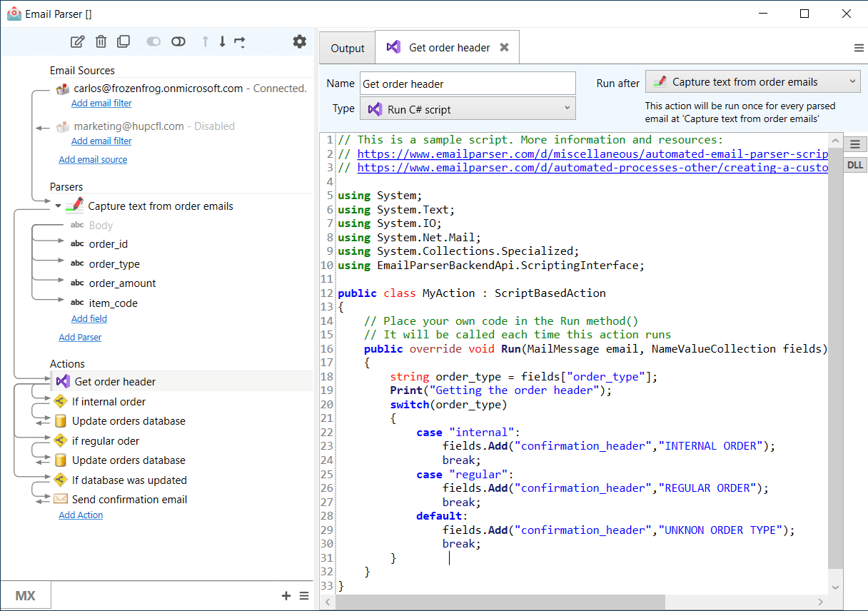Click the MX button at bottom left
Viewport: 868px width, 611px height.
[x=25, y=596]
